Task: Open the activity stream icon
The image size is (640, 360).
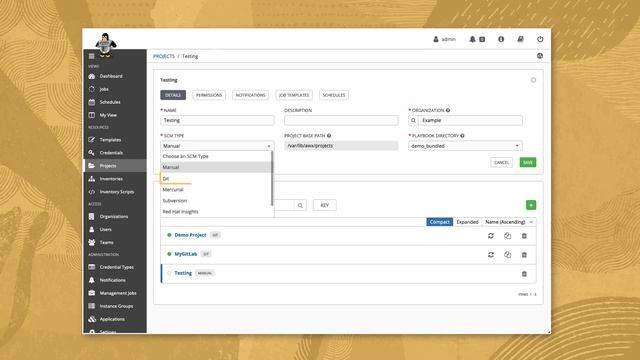Action: click(x=540, y=56)
